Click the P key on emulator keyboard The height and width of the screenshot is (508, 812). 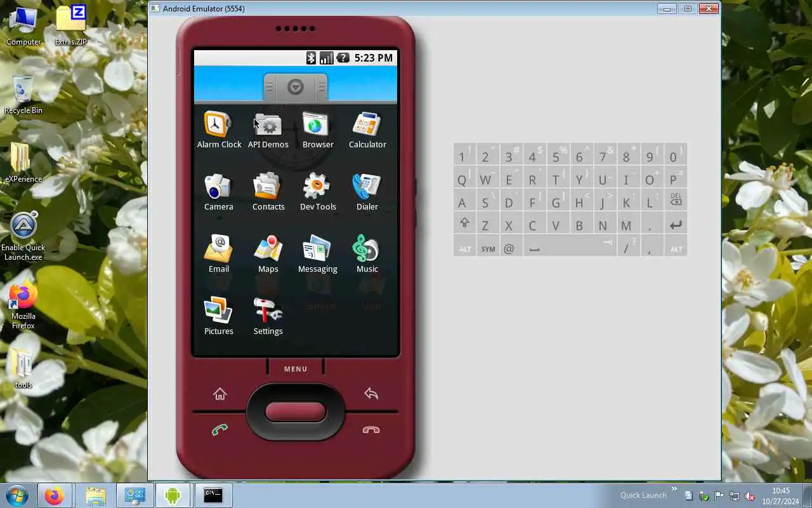tap(676, 178)
